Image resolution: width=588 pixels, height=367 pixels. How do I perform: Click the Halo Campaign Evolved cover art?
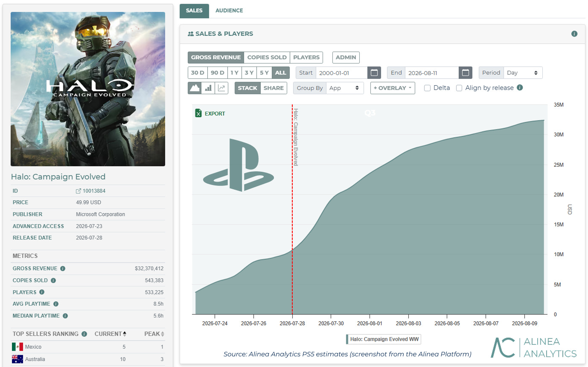(x=88, y=89)
